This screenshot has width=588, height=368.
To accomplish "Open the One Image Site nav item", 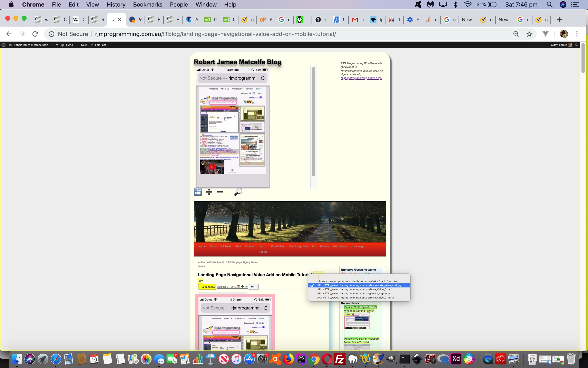I will pyautogui.click(x=298, y=247).
